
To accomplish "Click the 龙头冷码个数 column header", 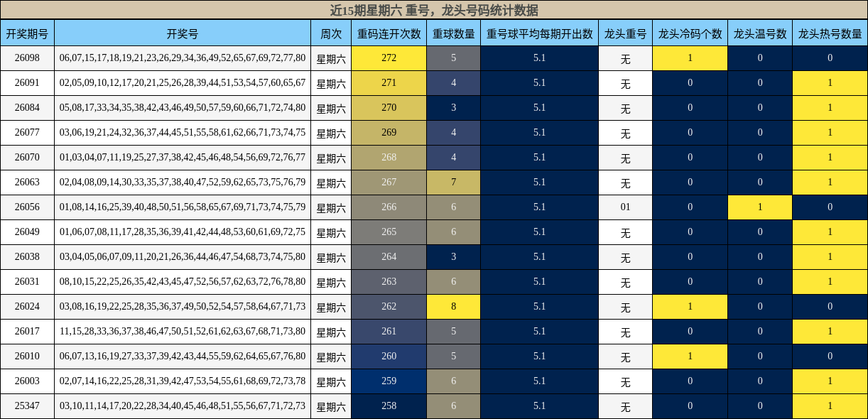I will click(x=690, y=32).
